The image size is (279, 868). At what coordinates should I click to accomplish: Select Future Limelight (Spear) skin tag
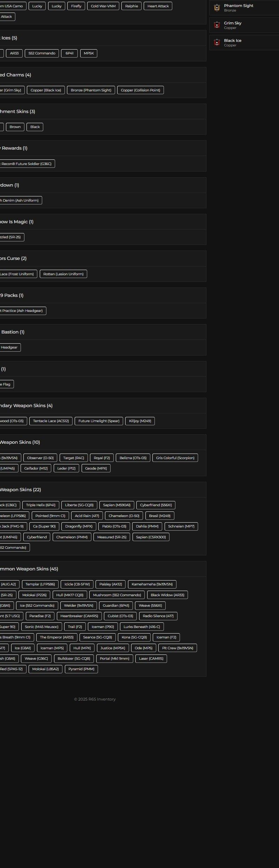point(99,421)
